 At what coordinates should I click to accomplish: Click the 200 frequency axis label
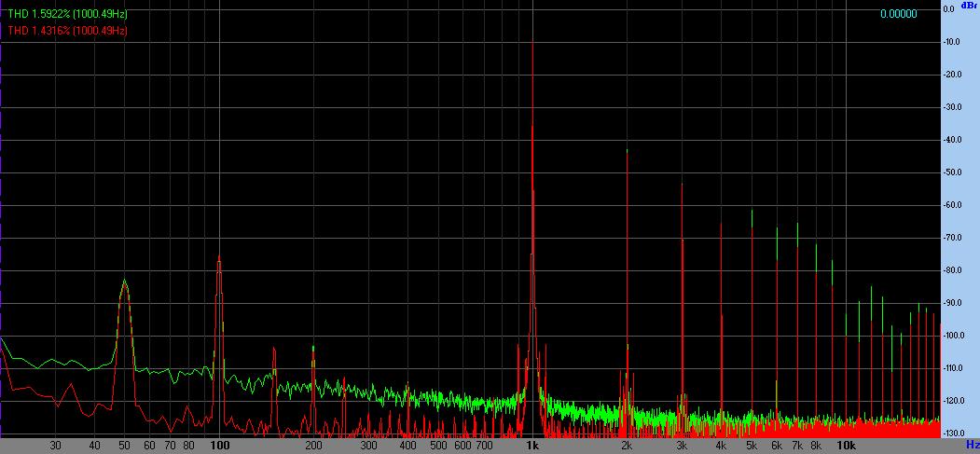(313, 446)
